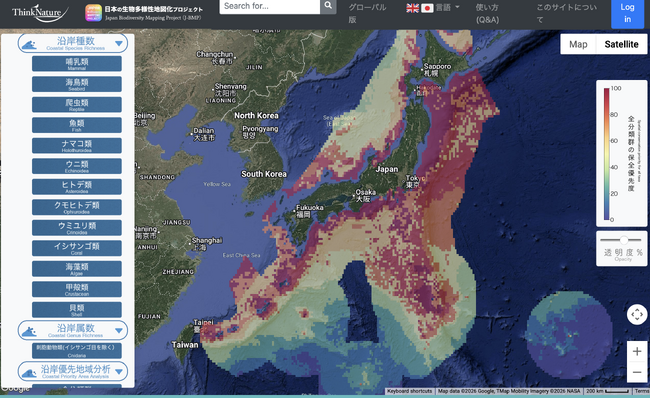Click the North Korea label on the map
The height and width of the screenshot is (399, 650).
click(256, 116)
